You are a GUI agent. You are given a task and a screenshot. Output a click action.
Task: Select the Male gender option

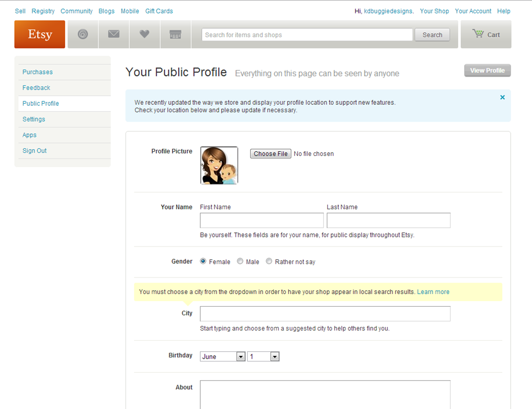pyautogui.click(x=240, y=261)
